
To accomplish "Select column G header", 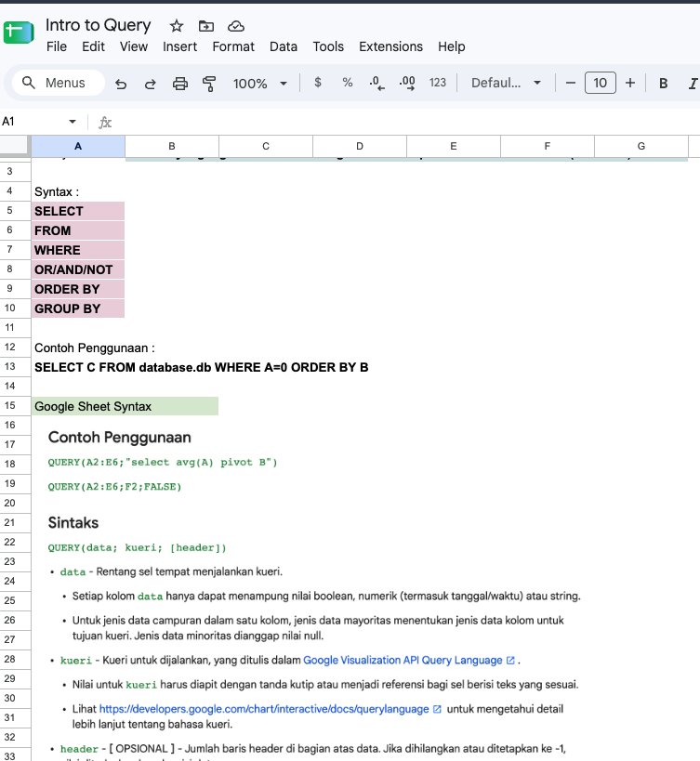I will coord(641,146).
